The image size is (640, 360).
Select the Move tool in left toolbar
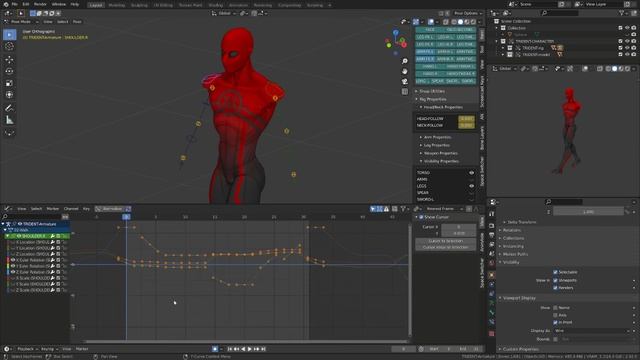9,60
